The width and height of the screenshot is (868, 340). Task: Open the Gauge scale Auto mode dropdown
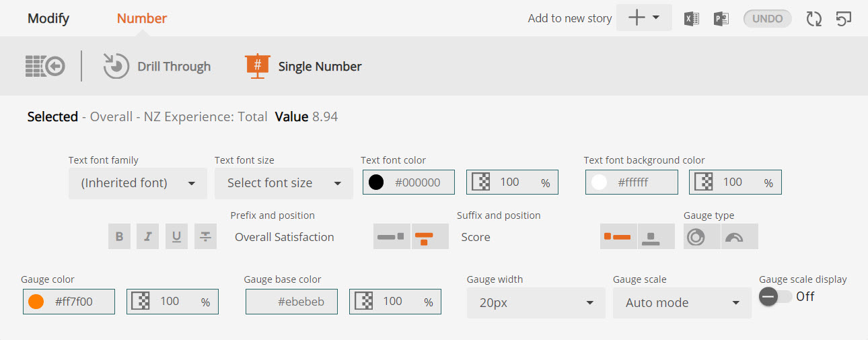point(682,303)
